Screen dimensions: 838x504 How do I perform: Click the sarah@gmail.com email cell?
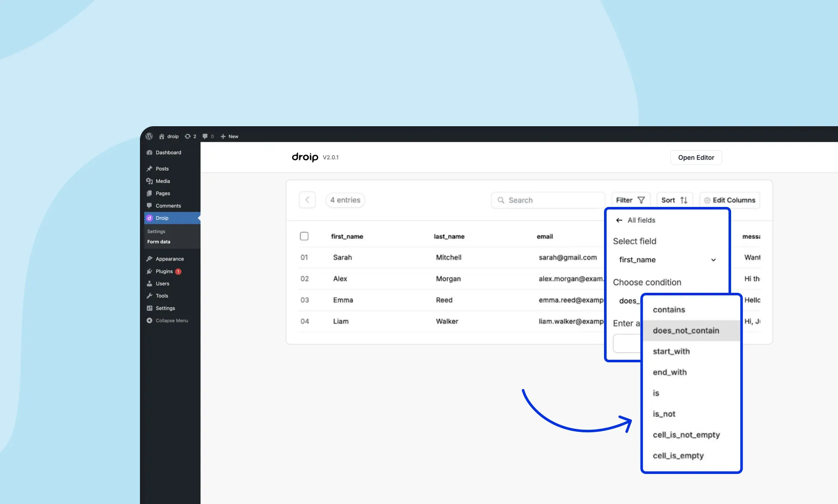coord(568,258)
